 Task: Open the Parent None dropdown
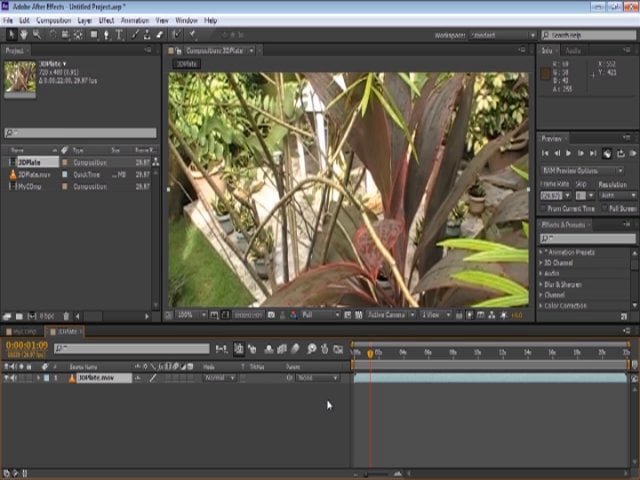click(317, 378)
